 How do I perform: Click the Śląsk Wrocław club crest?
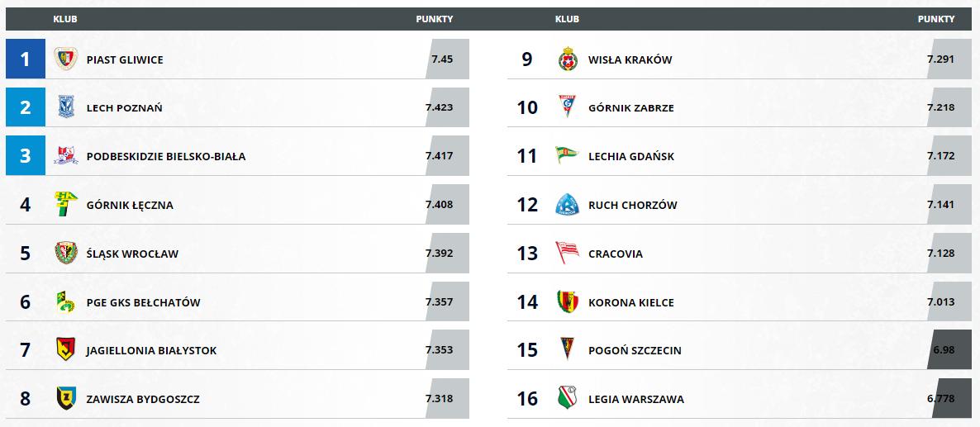pyautogui.click(x=65, y=253)
